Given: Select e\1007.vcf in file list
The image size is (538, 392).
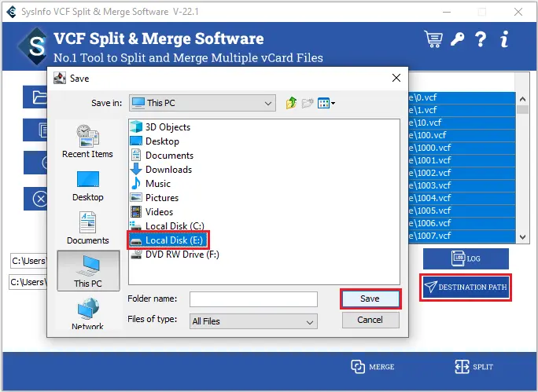Looking at the screenshot, I should [462, 236].
